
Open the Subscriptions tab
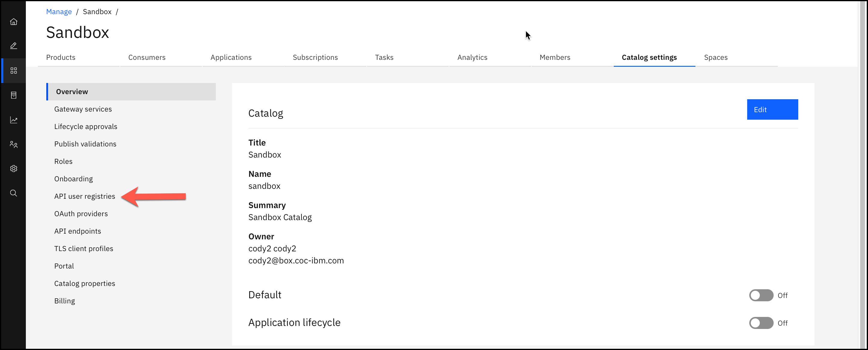(x=315, y=57)
